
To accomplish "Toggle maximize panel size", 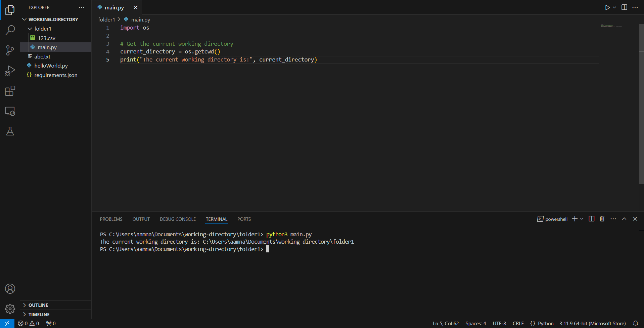I will click(624, 219).
